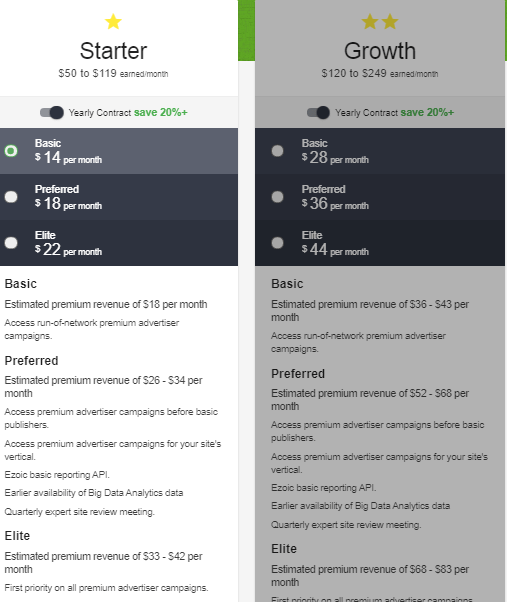Click the Starter plan single star icon

point(113,22)
